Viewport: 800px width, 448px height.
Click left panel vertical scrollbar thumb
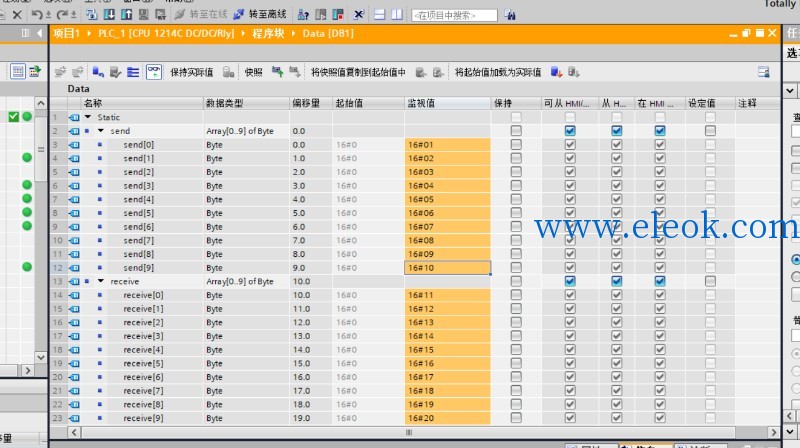(41, 150)
